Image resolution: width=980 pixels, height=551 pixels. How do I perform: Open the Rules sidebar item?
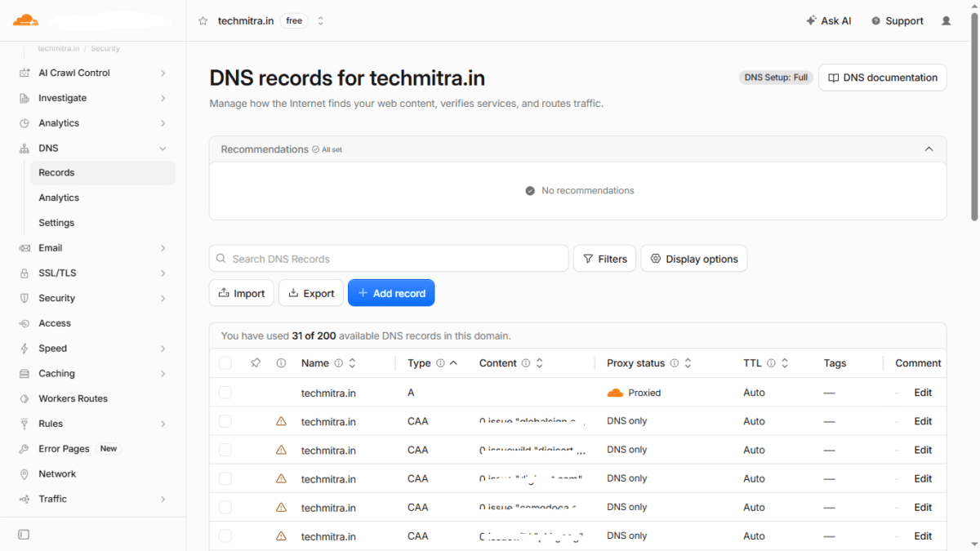pyautogui.click(x=92, y=424)
